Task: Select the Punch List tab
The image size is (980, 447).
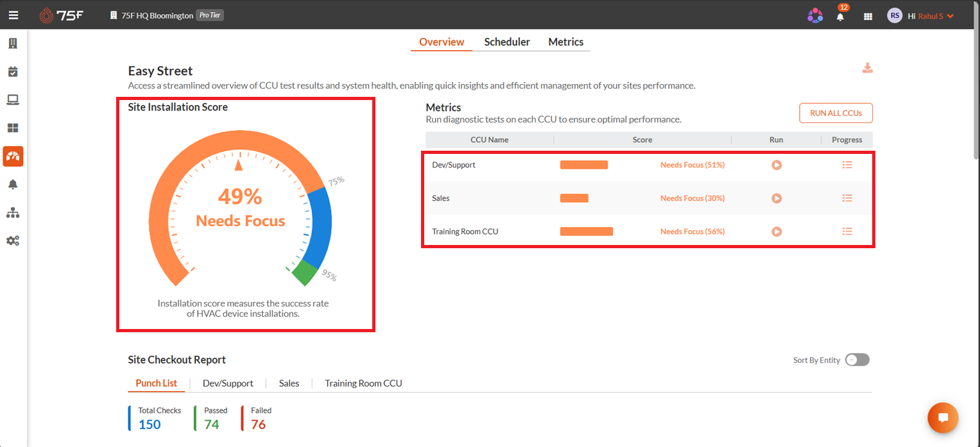Action: click(157, 383)
